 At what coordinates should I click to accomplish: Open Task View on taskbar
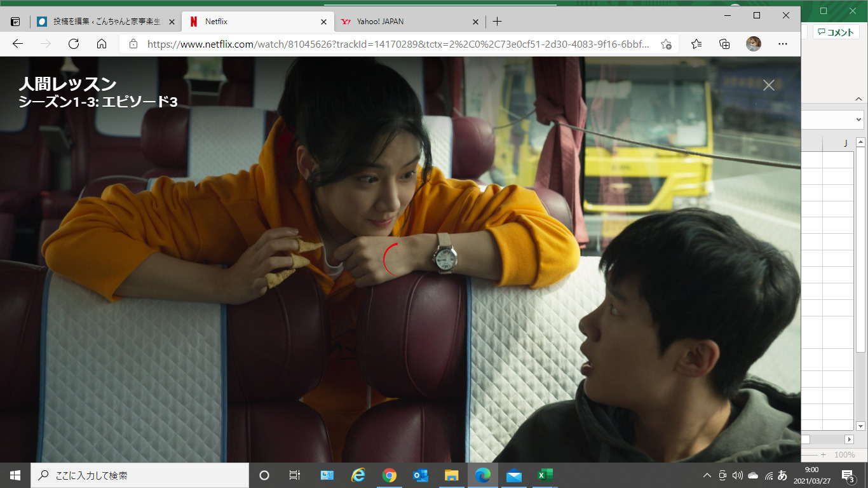coord(295,475)
